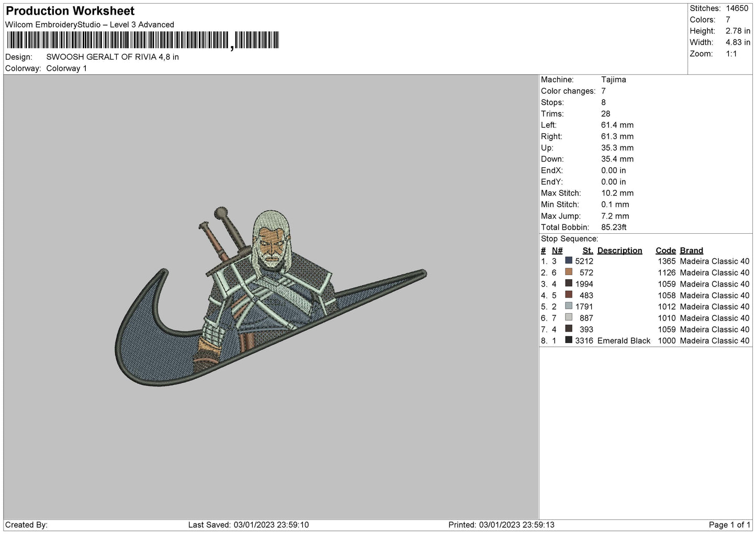Viewport: 756px width, 534px height.
Task: Click the Brand column header
Action: click(x=691, y=251)
